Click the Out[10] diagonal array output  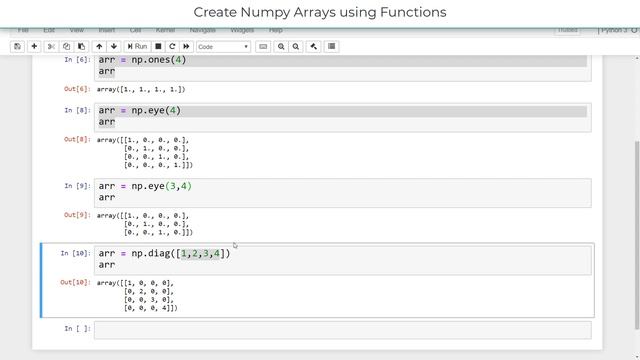(x=137, y=296)
